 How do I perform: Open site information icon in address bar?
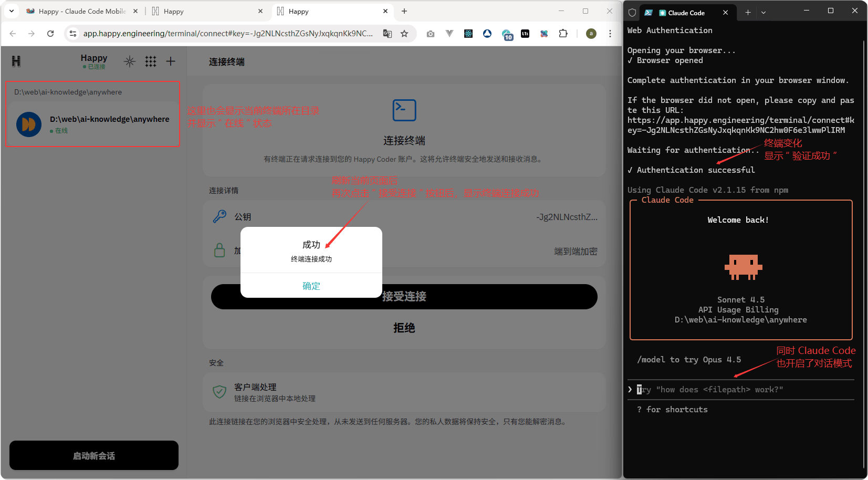click(73, 34)
